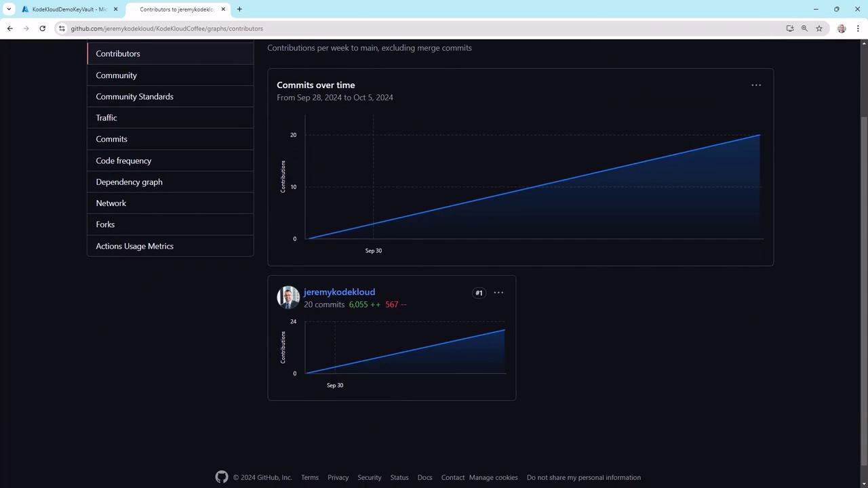Install app icon in address bar
Image resolution: width=868 pixels, height=488 pixels.
[x=790, y=28]
